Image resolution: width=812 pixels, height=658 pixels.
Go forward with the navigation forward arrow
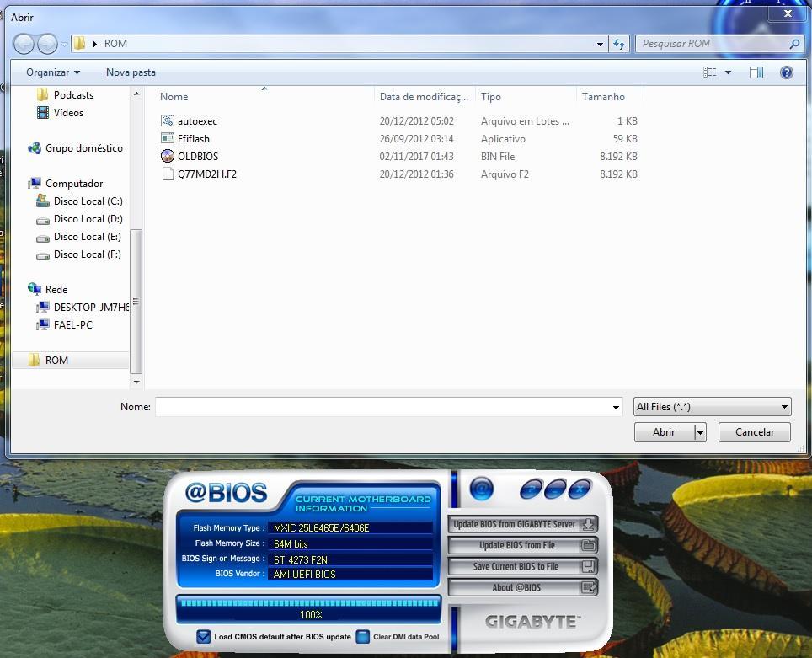47,44
